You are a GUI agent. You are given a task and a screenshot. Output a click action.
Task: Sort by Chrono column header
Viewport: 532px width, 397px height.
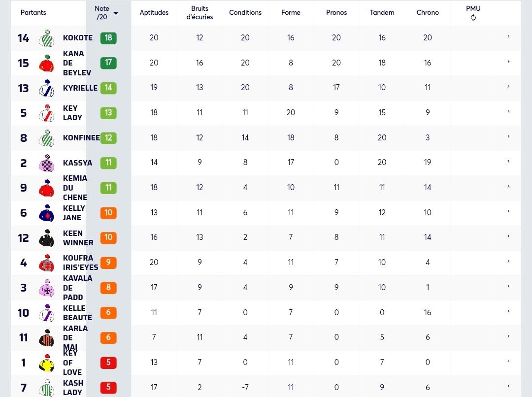pos(428,12)
